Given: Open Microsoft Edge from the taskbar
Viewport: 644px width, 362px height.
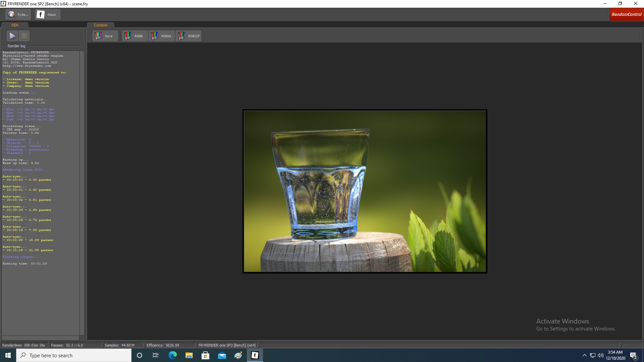Looking at the screenshot, I should (172, 355).
